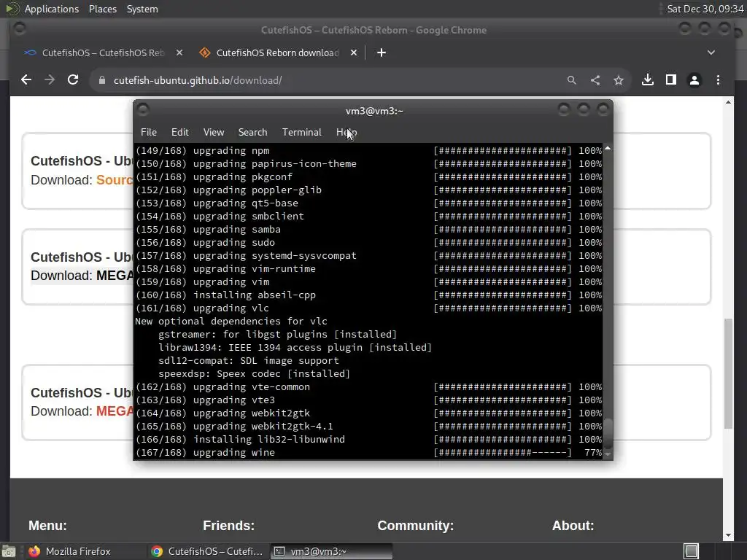Click the Chrome page scrollbar thumb
This screenshot has height=560, width=747.
pyautogui.click(x=728, y=373)
